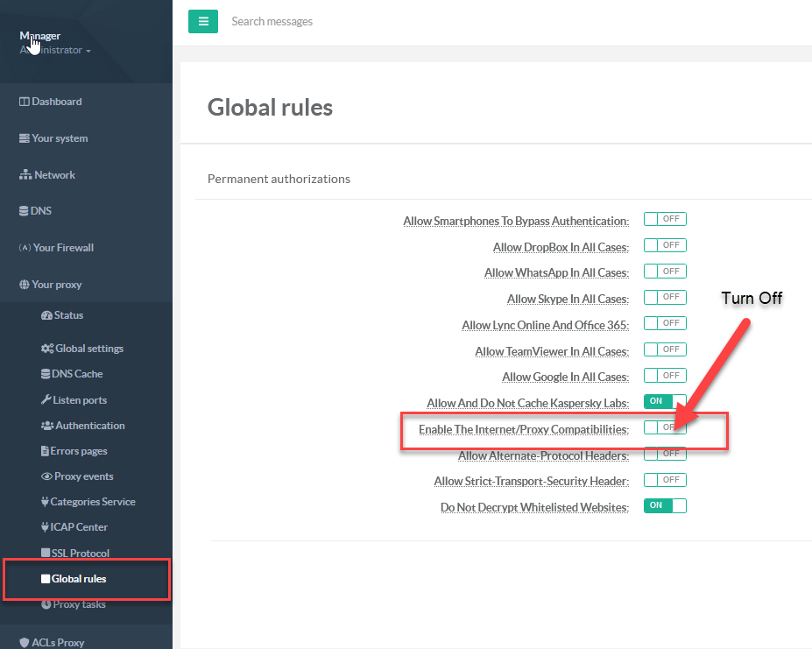Image resolution: width=812 pixels, height=649 pixels.
Task: Open Global settings gears icon
Action: (47, 349)
